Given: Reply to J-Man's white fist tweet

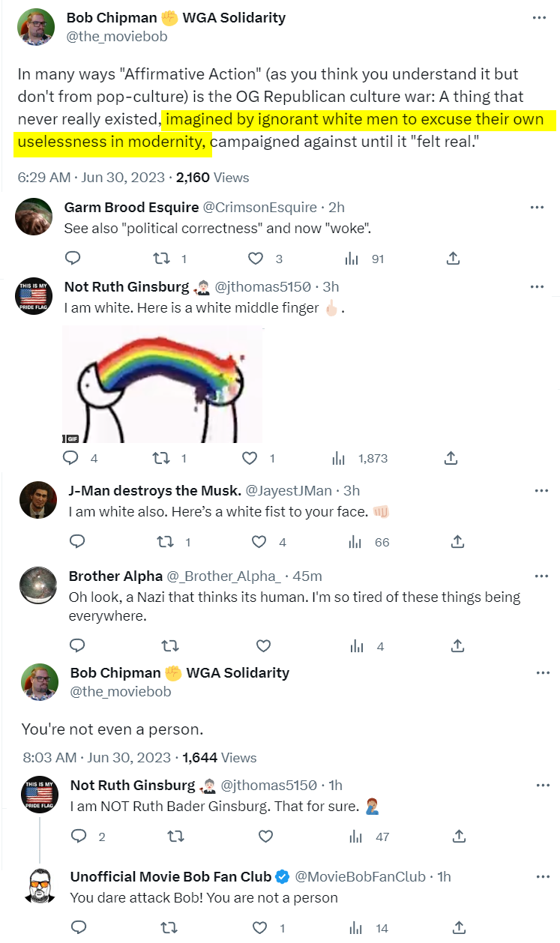Looking at the screenshot, I should pyautogui.click(x=76, y=542).
